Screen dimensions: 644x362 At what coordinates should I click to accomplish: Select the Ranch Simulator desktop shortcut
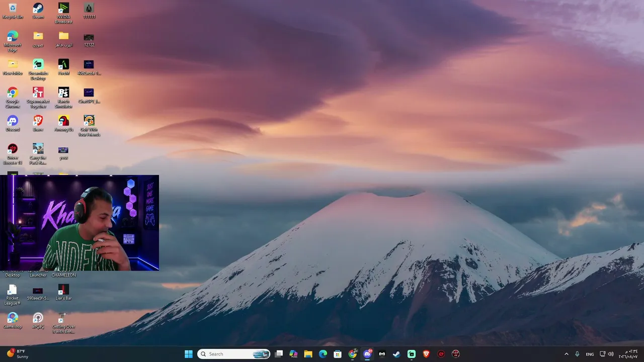tap(63, 98)
